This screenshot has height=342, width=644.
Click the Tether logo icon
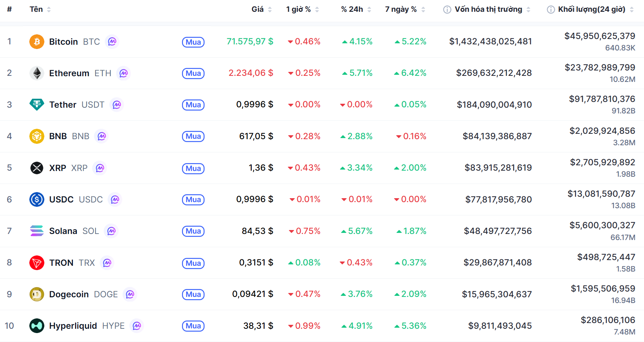click(x=36, y=105)
